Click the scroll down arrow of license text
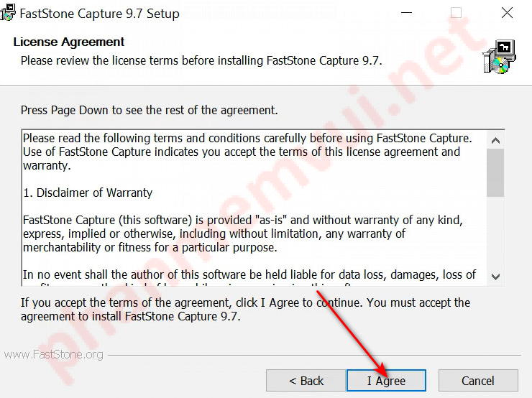The image size is (532, 398). tap(495, 277)
